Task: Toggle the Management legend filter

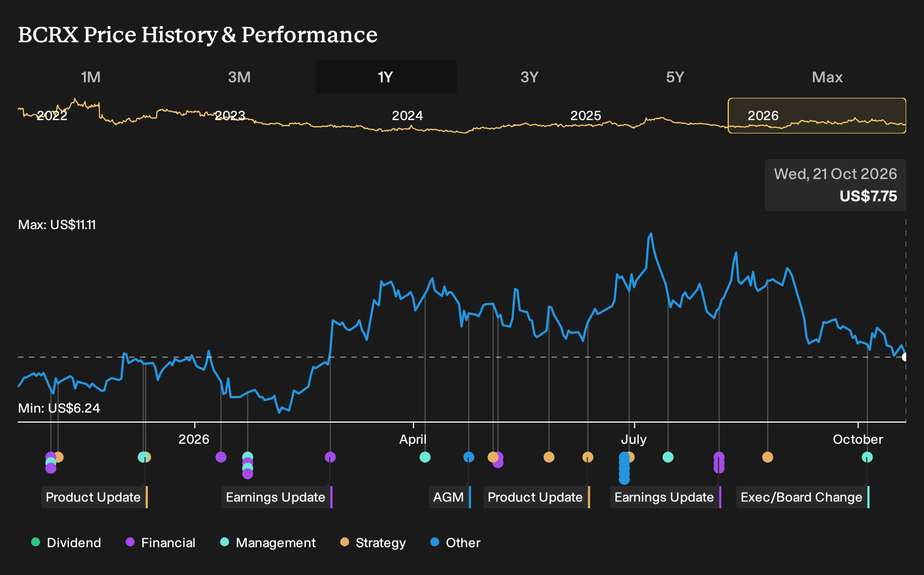Action: (268, 543)
